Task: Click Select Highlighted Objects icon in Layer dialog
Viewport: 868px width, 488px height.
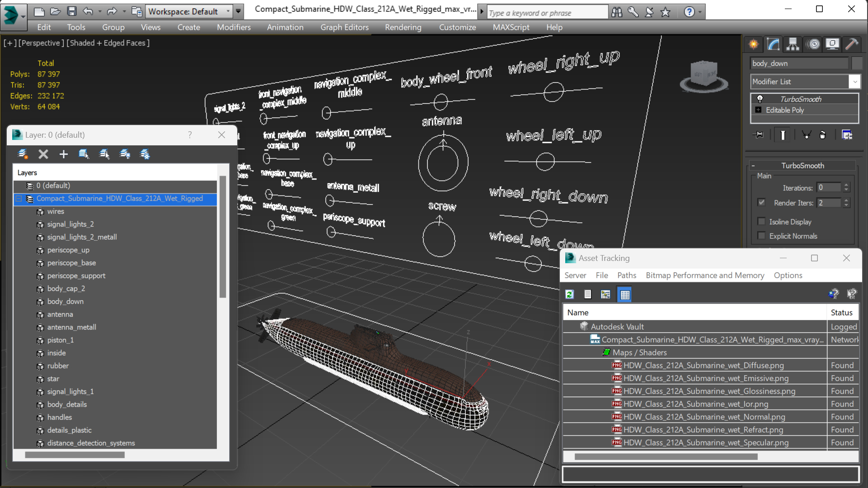Action: point(84,154)
